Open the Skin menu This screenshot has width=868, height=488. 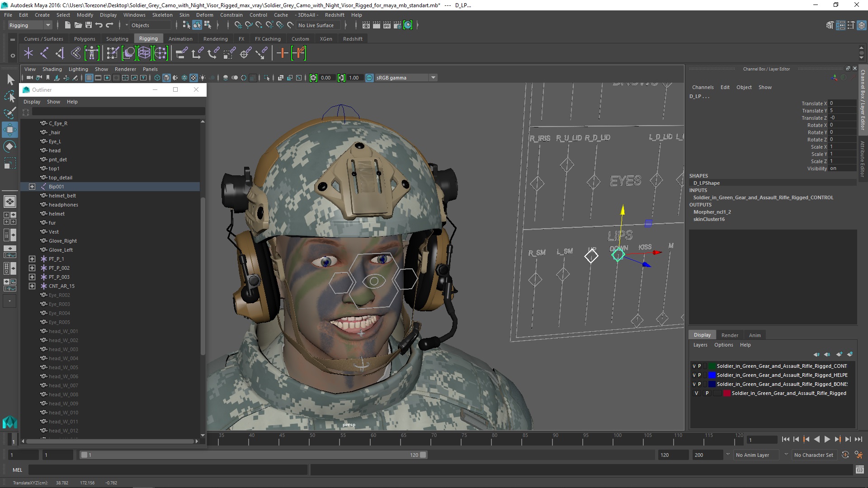tap(184, 15)
